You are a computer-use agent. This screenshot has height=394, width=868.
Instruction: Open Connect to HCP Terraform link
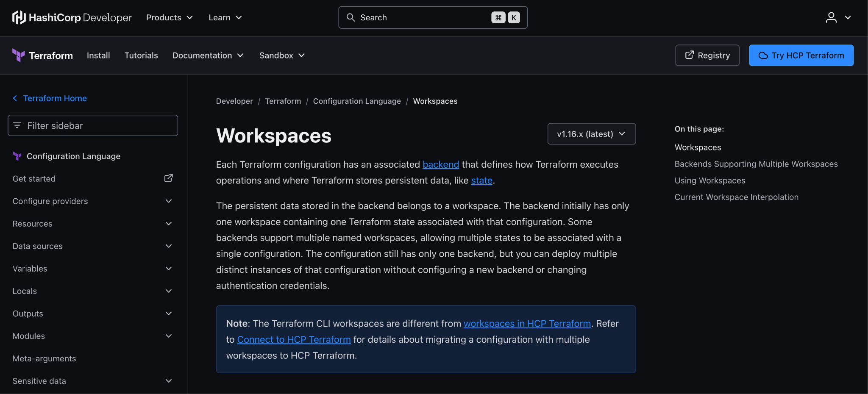(x=294, y=340)
